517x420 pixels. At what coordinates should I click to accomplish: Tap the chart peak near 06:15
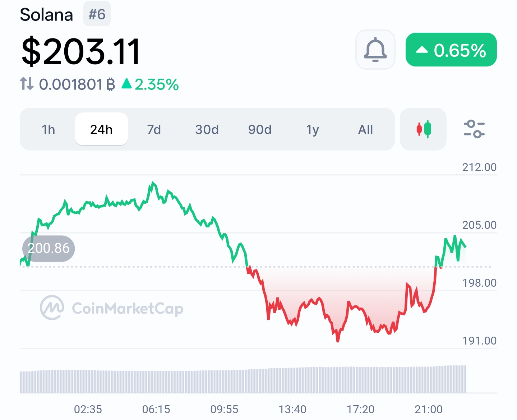point(153,184)
